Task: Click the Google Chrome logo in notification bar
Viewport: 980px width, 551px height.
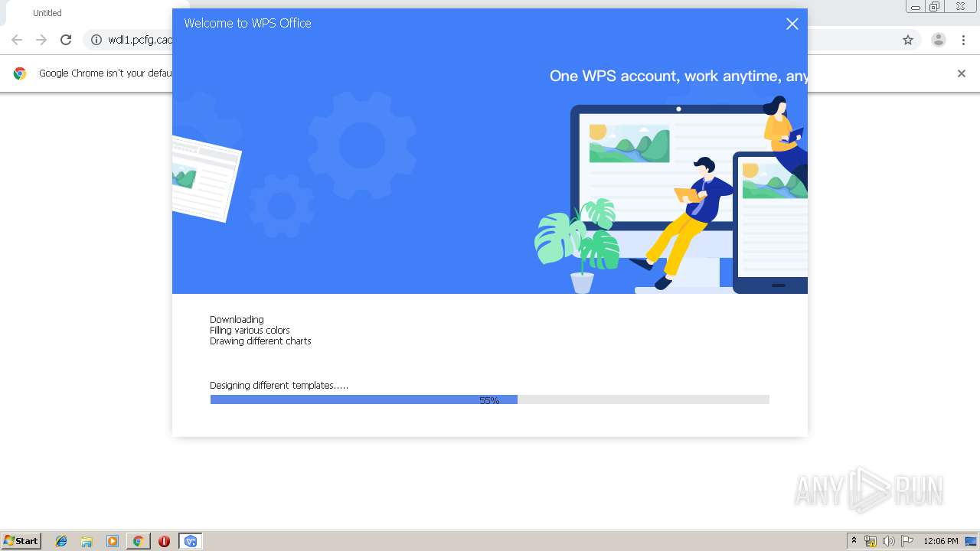Action: point(20,73)
